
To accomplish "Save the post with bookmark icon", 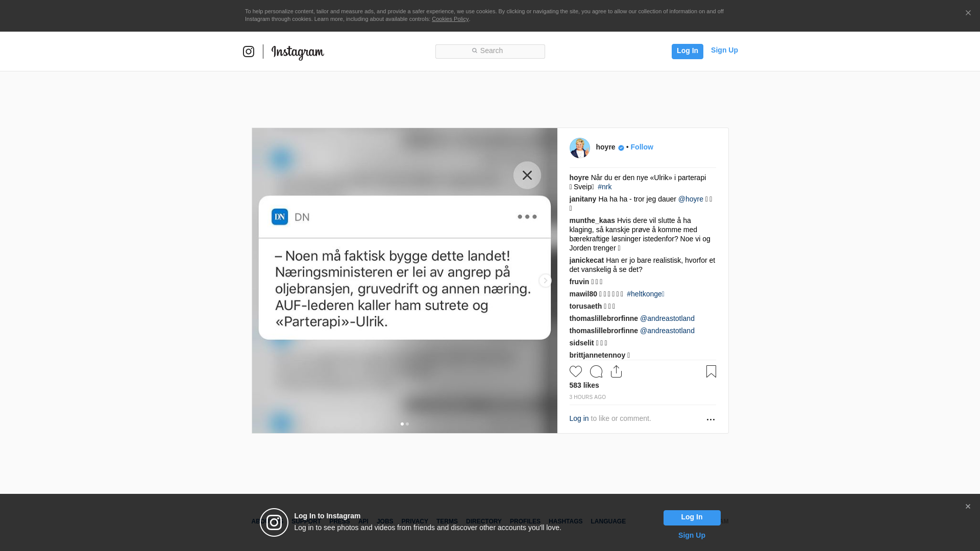I will pos(711,371).
